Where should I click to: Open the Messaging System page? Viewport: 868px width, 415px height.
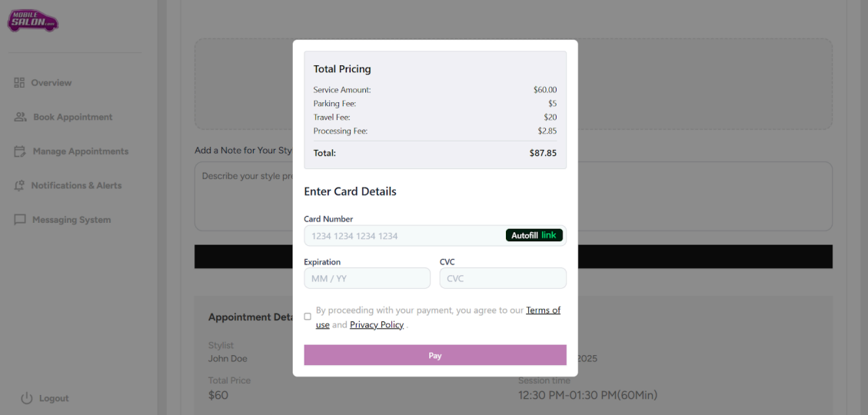[72, 220]
